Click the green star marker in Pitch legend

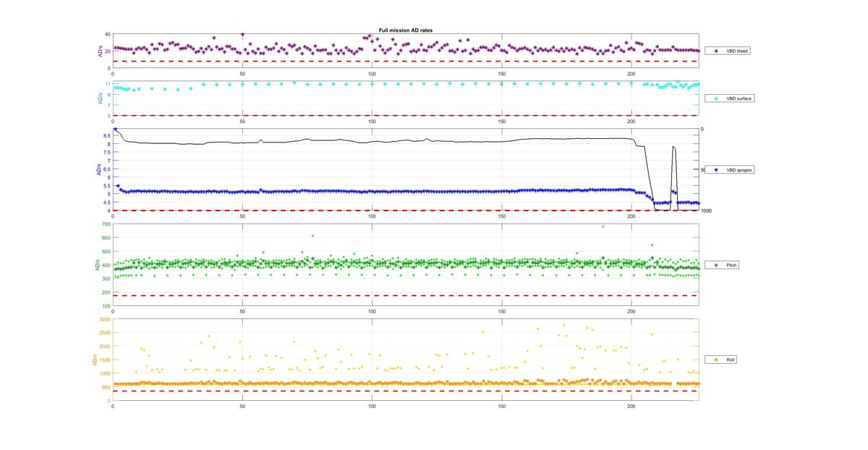(x=715, y=266)
